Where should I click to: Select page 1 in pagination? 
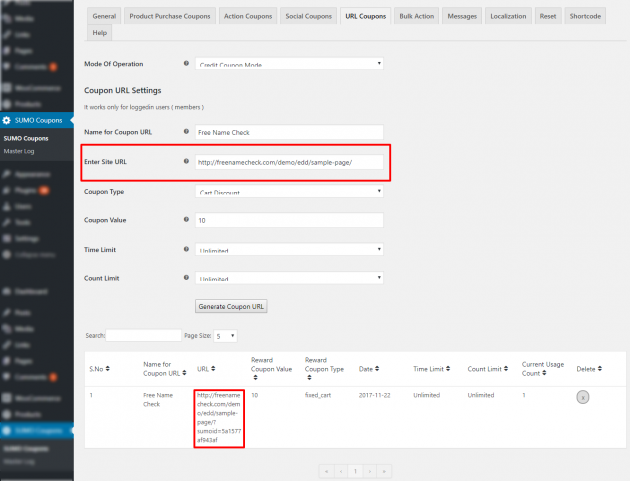pyautogui.click(x=355, y=471)
